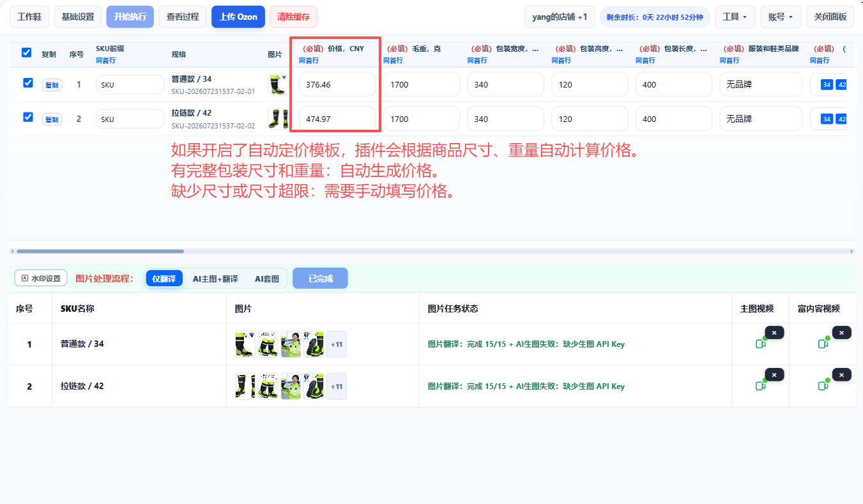Open third image thumbnail of 拉链款 / 42

click(x=291, y=386)
